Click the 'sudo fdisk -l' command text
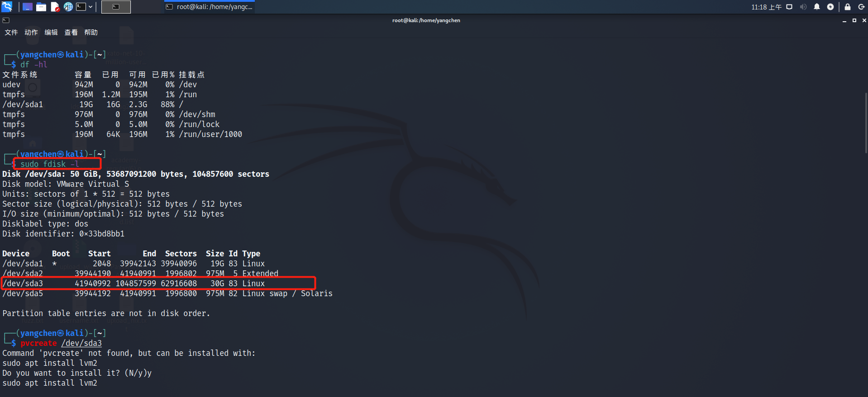Viewport: 868px width, 397px height. (50, 164)
